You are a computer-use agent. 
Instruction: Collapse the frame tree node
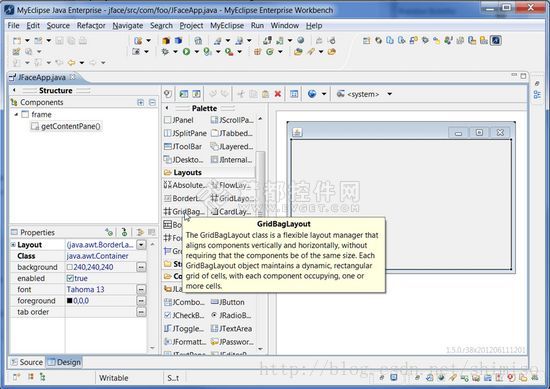[x=16, y=115]
